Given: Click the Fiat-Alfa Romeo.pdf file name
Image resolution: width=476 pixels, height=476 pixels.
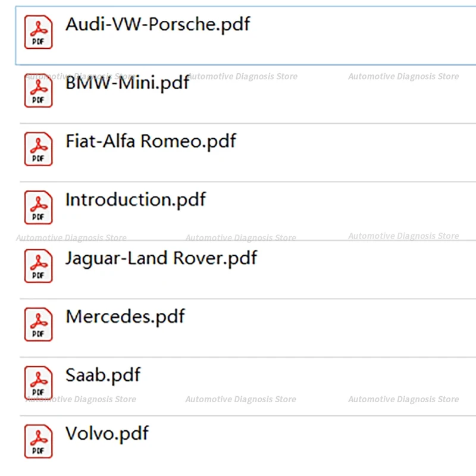Looking at the screenshot, I should (x=151, y=141).
